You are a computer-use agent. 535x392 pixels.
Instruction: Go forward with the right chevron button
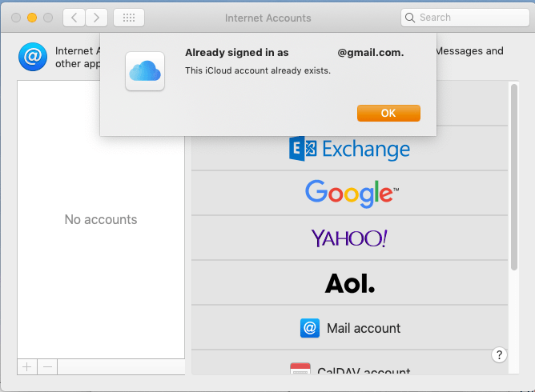(x=97, y=18)
